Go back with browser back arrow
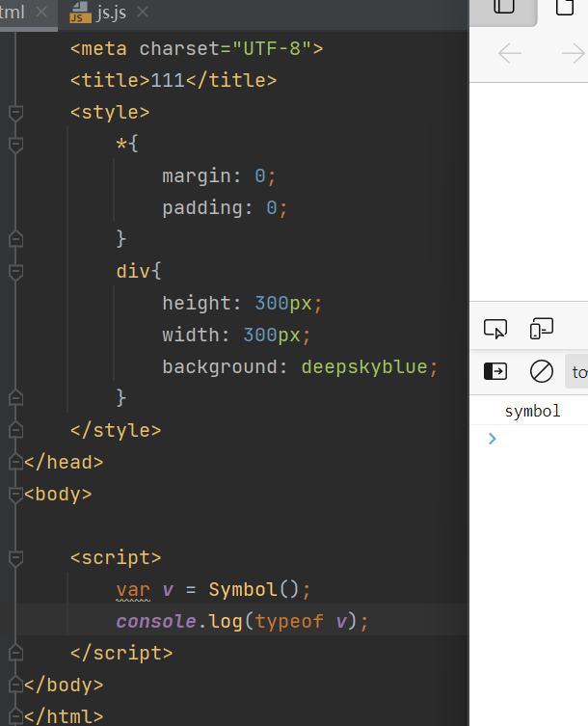This screenshot has width=588, height=726. pyautogui.click(x=510, y=54)
